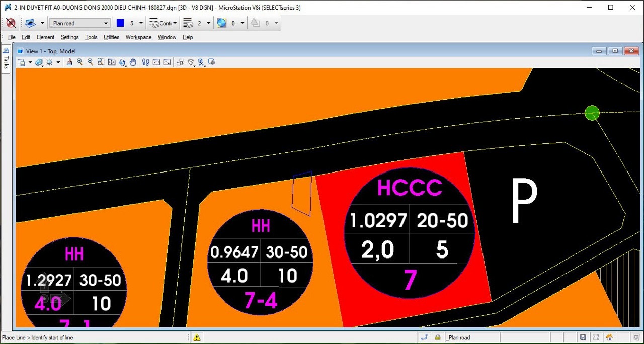Open the Element menu
This screenshot has width=644, height=344.
point(45,37)
